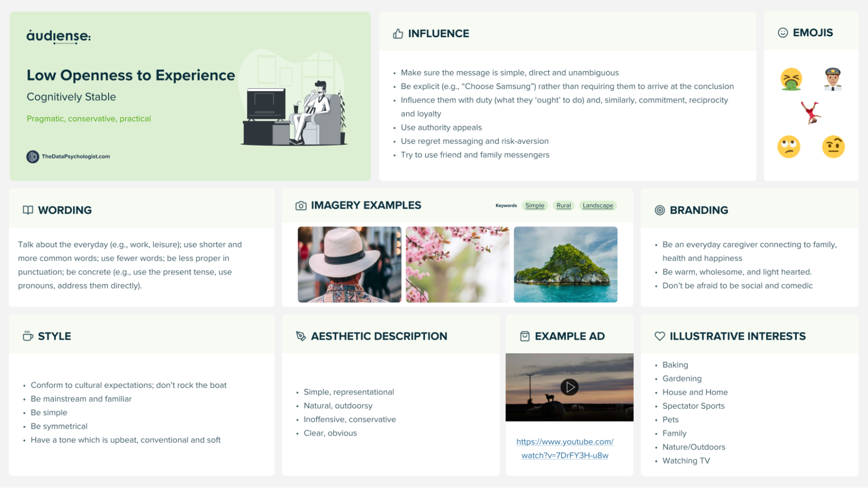Click the heart icon by Illustrative Interests
Viewport: 868px width, 488px height.
click(660, 336)
